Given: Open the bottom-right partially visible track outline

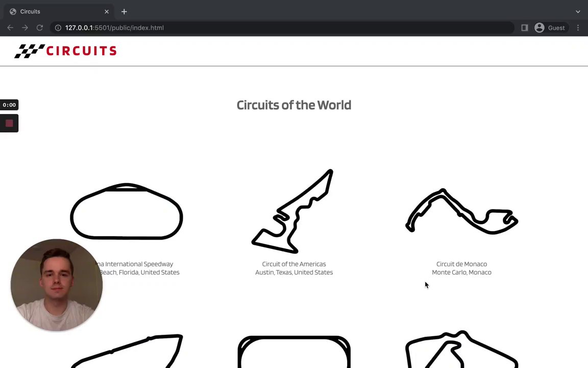Looking at the screenshot, I should (x=461, y=349).
